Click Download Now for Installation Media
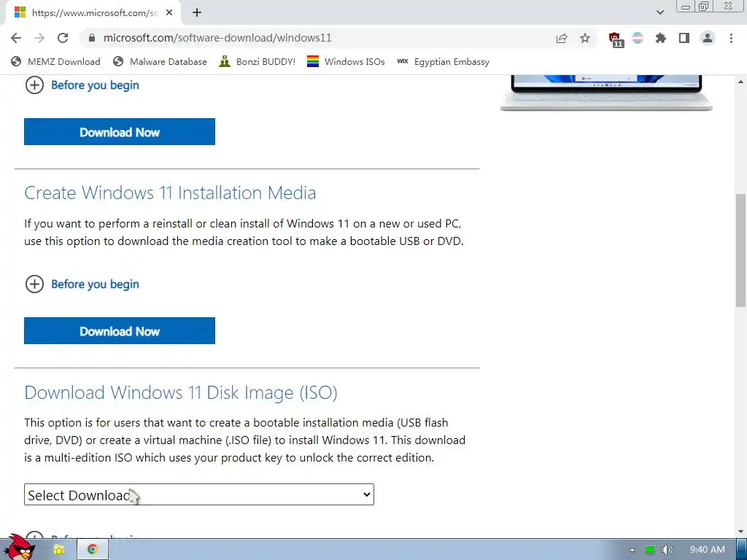This screenshot has height=560, width=747. [120, 331]
